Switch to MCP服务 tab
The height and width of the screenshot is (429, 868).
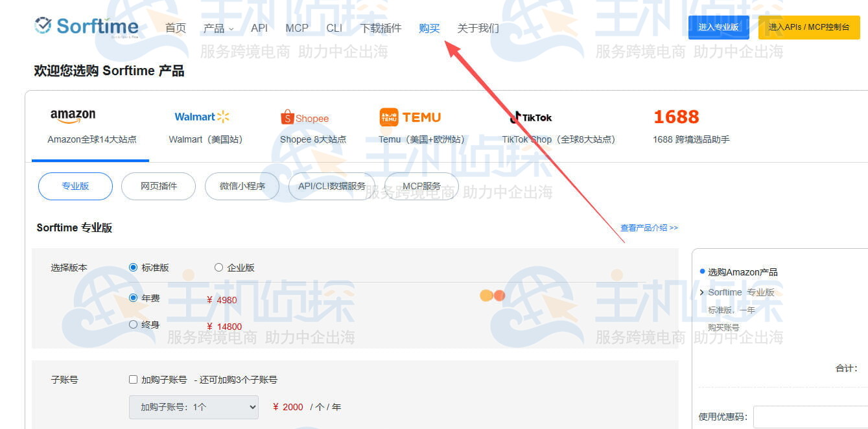[421, 186]
